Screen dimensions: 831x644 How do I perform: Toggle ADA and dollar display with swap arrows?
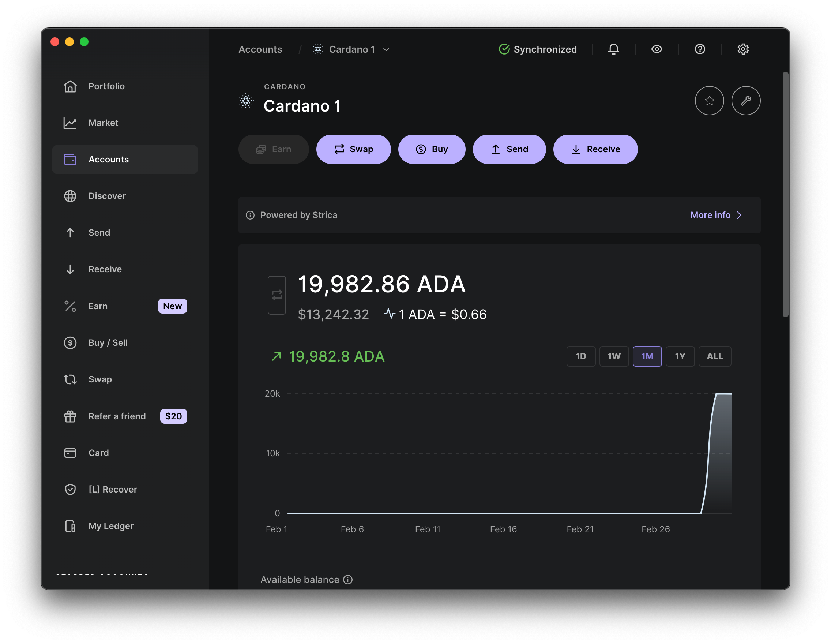tap(277, 295)
